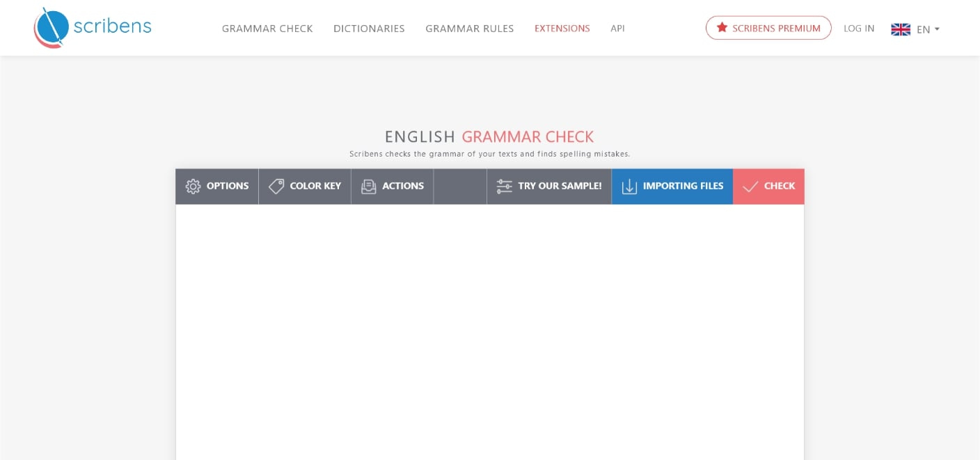Image resolution: width=980 pixels, height=460 pixels.
Task: Open the Actions toolbar label
Action: (403, 186)
